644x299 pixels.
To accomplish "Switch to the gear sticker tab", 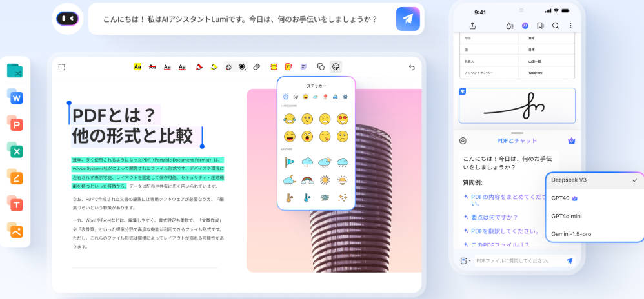I will coord(345,97).
